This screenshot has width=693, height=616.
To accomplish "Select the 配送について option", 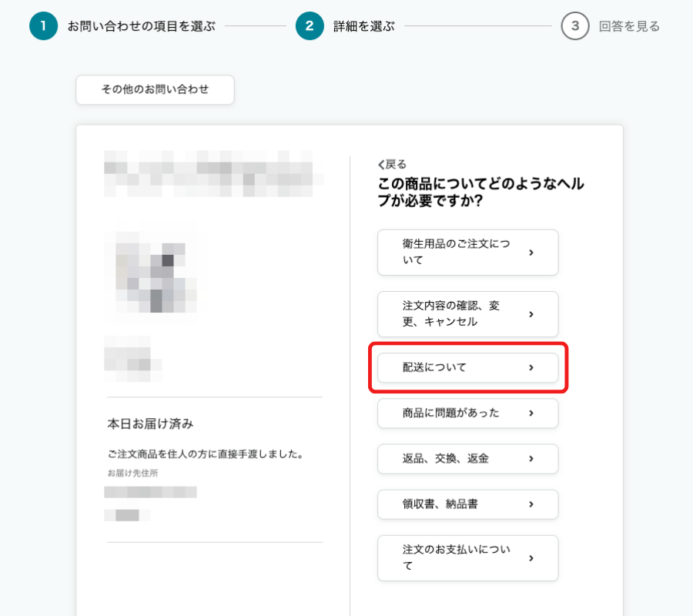I will tap(467, 368).
